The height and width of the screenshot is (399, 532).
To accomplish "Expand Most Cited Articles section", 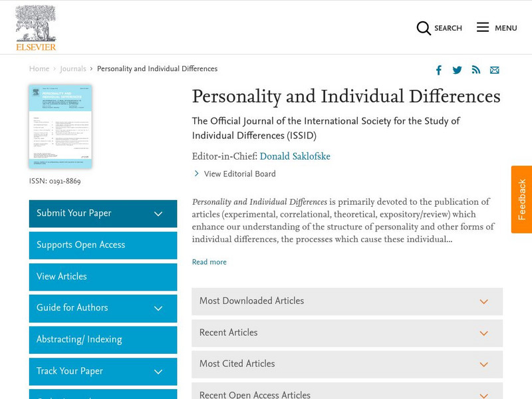I will 347,364.
